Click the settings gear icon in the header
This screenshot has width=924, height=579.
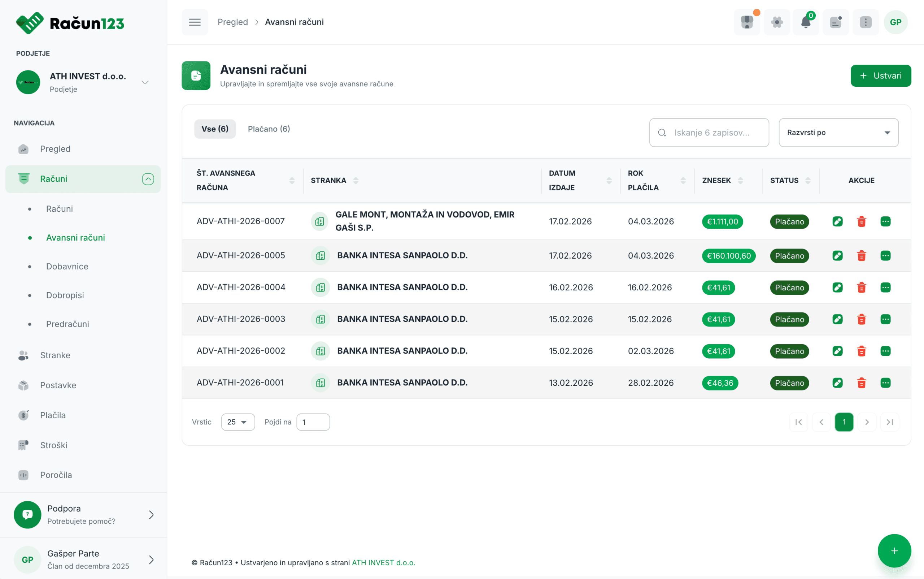click(x=777, y=22)
